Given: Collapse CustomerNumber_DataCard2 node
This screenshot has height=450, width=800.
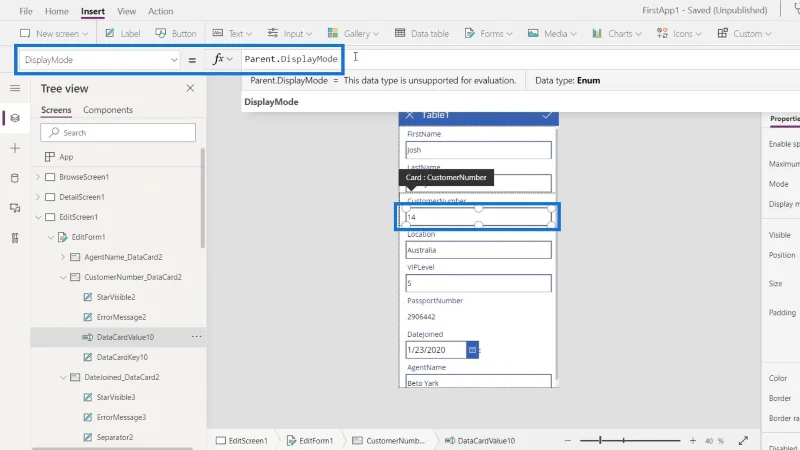Looking at the screenshot, I should click(x=63, y=277).
